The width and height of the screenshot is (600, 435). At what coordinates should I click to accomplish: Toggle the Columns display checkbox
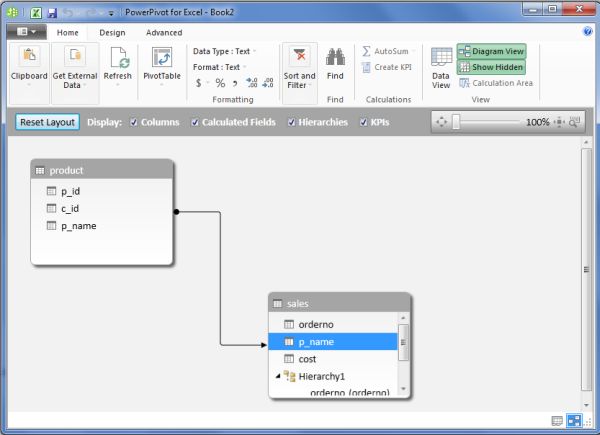tap(134, 122)
